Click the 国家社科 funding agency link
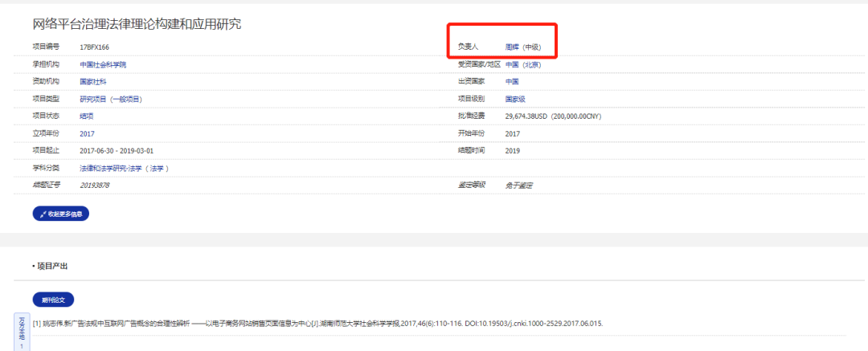Viewport: 868px width, 351px height. point(92,81)
